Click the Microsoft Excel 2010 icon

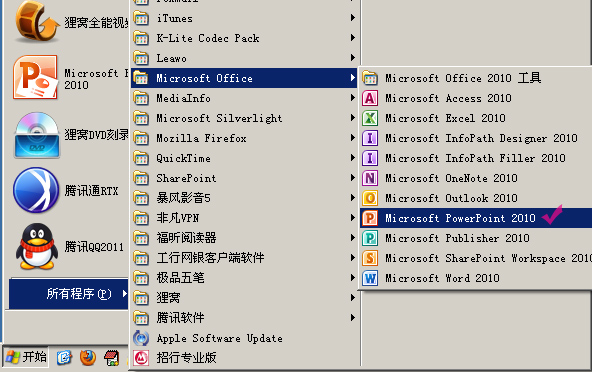[370, 118]
